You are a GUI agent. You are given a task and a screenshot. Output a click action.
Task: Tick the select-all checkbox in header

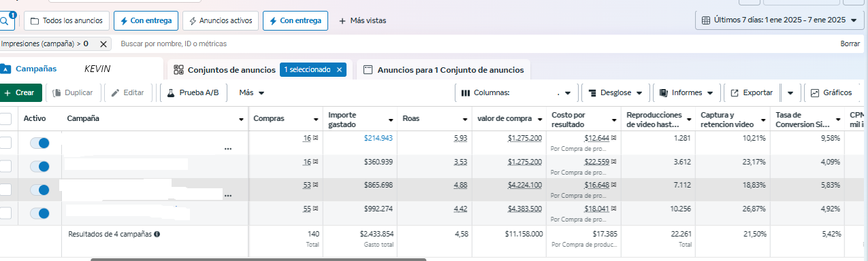5,119
